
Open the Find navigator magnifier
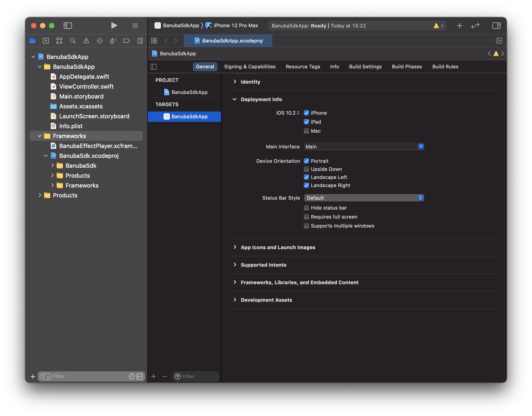73,41
